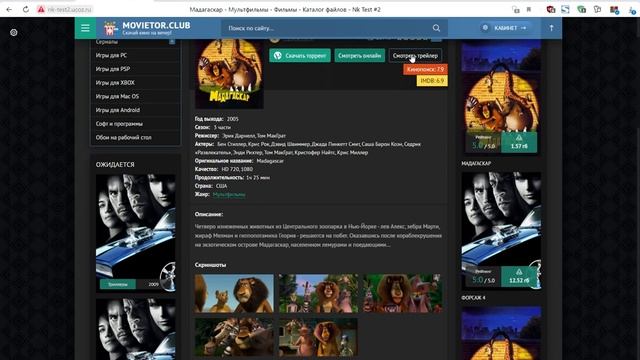Open the partially visible bottom poster in the right sidebar
Viewport: 640px width, 360px height.
coord(501,333)
